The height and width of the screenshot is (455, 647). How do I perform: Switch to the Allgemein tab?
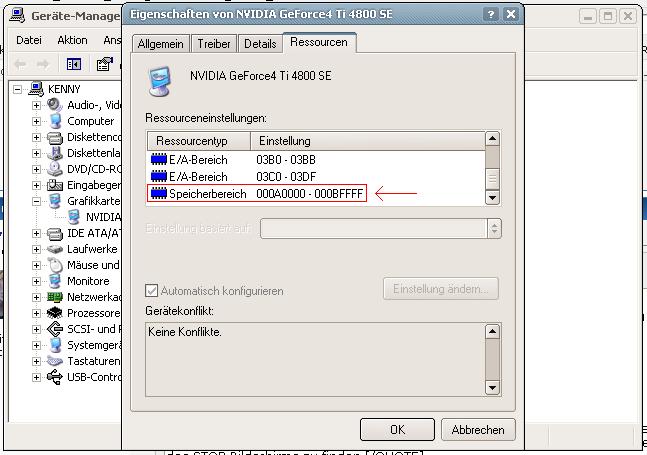pos(161,44)
